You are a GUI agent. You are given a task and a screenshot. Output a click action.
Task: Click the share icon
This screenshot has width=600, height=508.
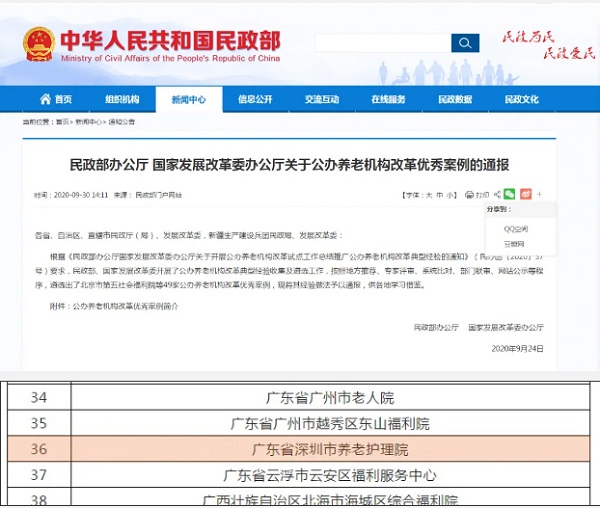(497, 194)
